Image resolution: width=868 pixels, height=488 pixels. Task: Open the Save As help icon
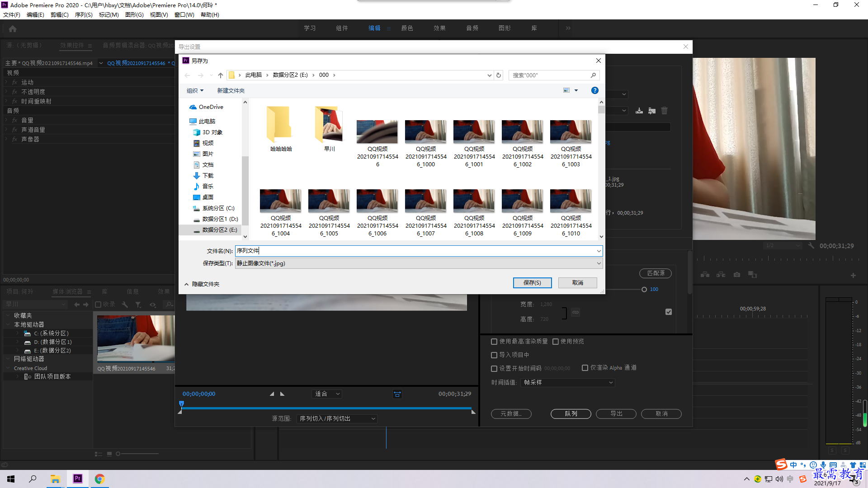coord(594,91)
